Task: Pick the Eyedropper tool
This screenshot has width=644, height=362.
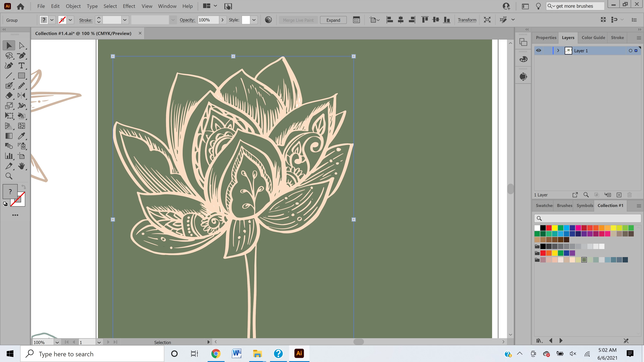Action: point(21,136)
